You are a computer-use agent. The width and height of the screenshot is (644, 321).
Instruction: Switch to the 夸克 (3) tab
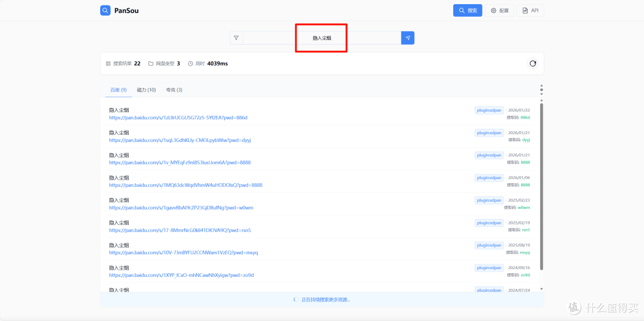click(x=174, y=90)
